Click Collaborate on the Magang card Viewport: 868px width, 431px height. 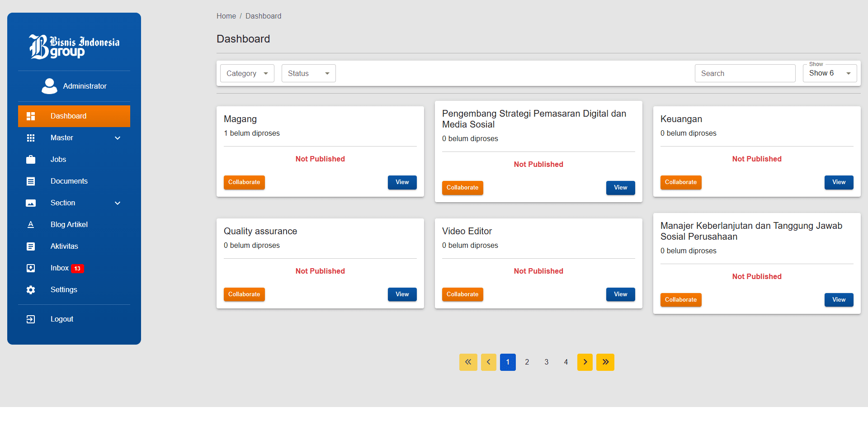[x=244, y=182]
